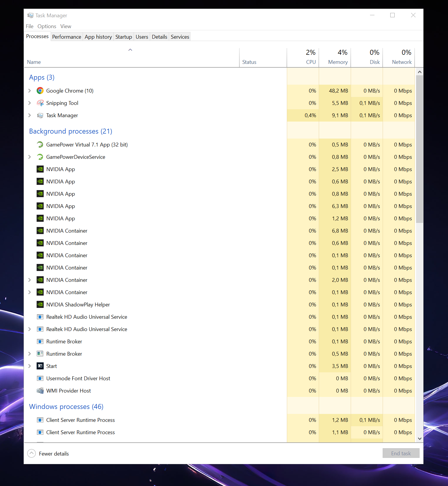448x486 pixels.
Task: Sort processes by Network column
Action: 398,58
